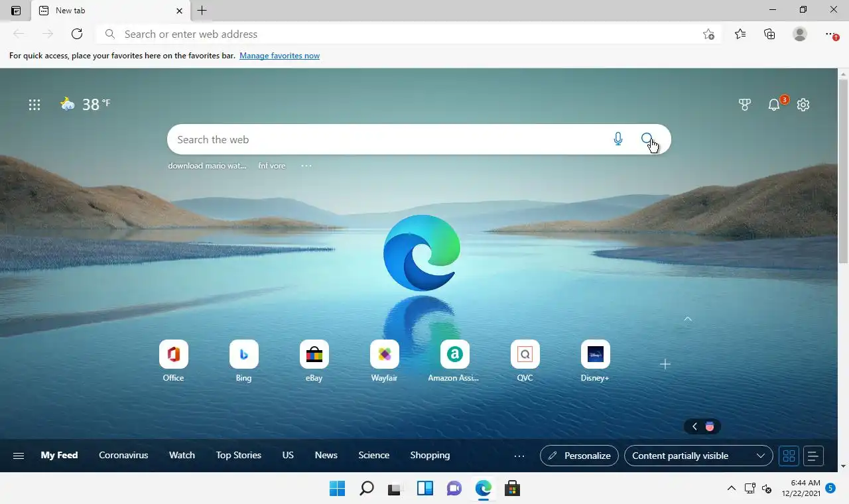Open the Bing quick link
849x504 pixels.
[x=244, y=361]
